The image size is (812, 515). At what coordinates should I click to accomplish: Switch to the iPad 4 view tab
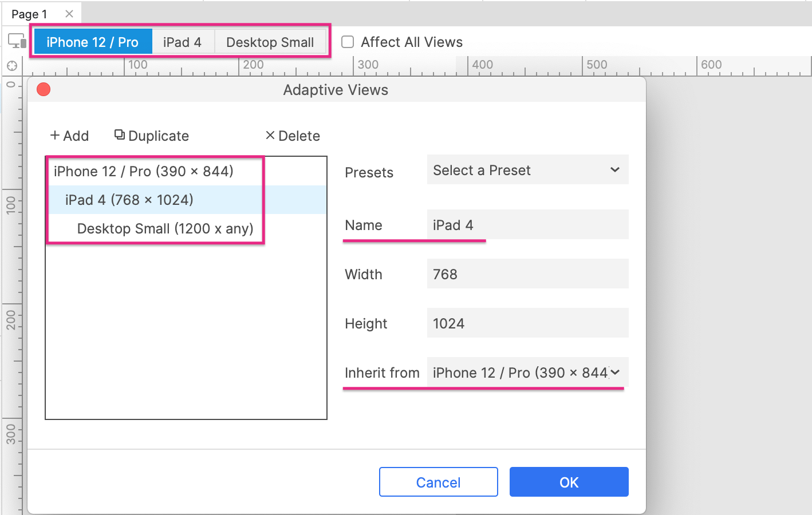click(182, 42)
